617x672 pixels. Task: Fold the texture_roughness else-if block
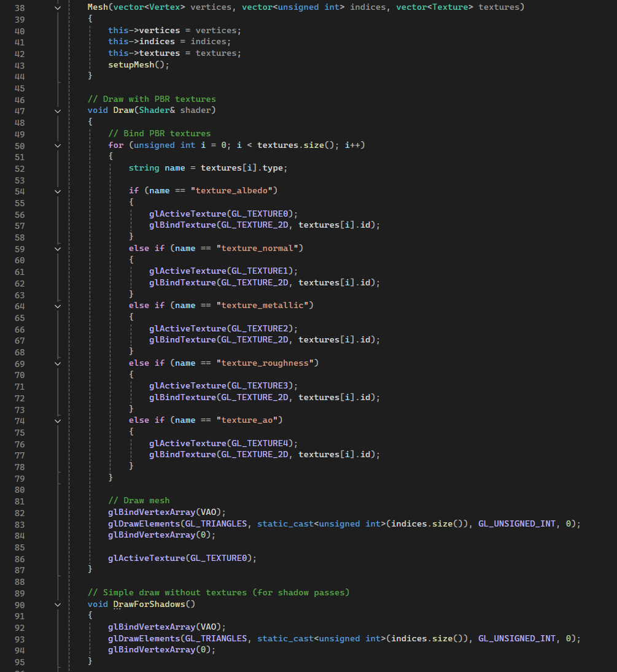point(58,363)
